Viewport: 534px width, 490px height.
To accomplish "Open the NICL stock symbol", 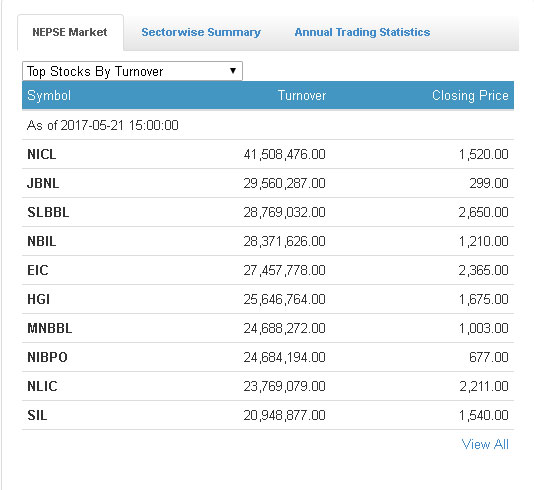I will (42, 154).
